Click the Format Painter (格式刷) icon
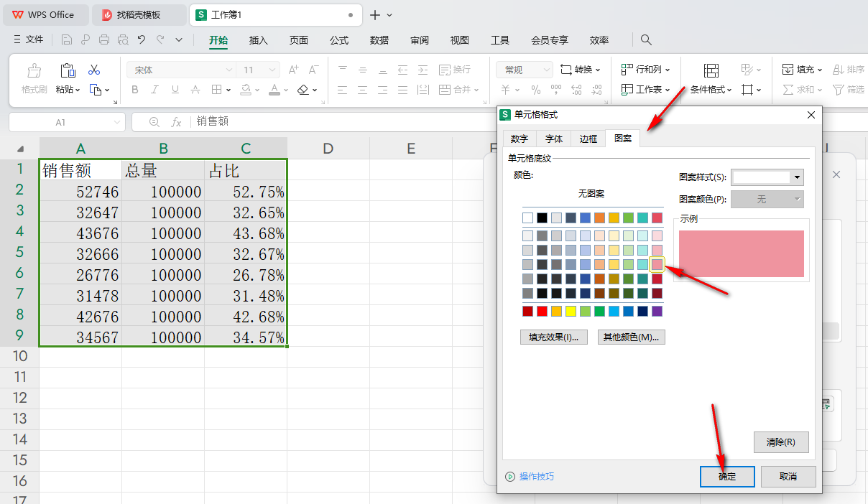 point(34,70)
